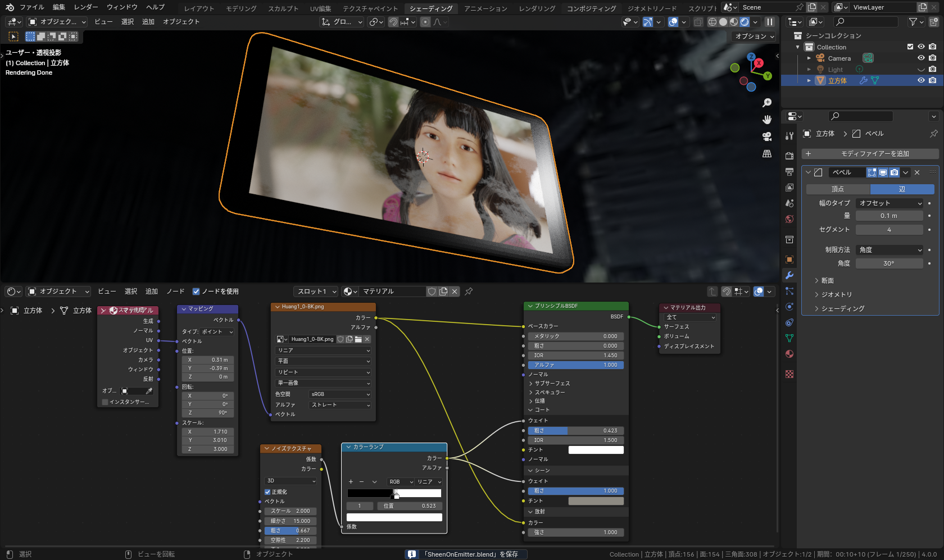Image resolution: width=944 pixels, height=560 pixels.
Task: Toggle the Collection exclude checkbox in outliner
Action: [910, 47]
